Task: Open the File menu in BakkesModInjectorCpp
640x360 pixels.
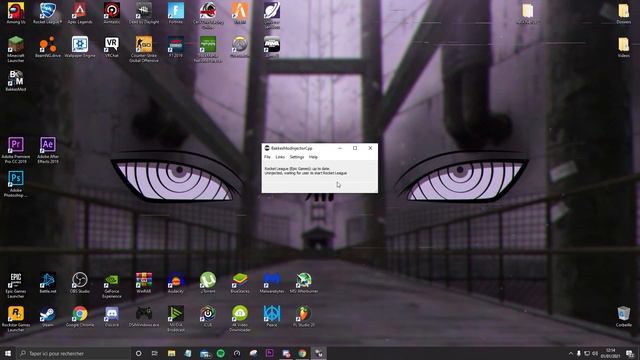Action: coord(267,157)
